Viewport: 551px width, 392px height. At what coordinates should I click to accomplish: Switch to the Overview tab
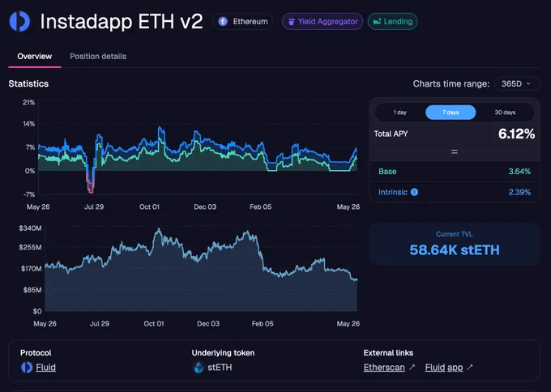pos(34,56)
